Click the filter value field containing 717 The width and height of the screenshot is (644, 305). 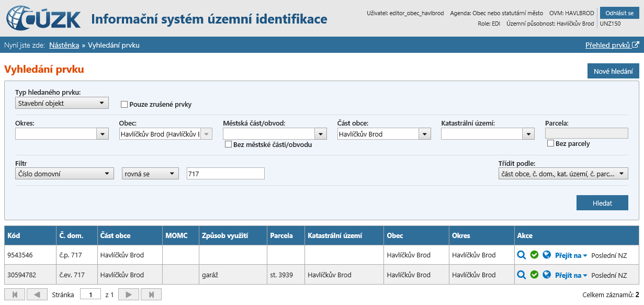coord(225,174)
